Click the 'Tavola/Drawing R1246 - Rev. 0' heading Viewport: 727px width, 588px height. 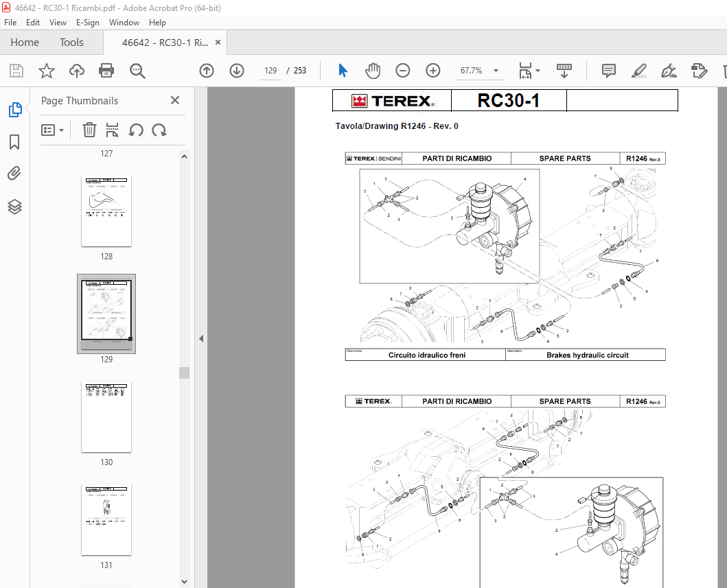click(397, 126)
